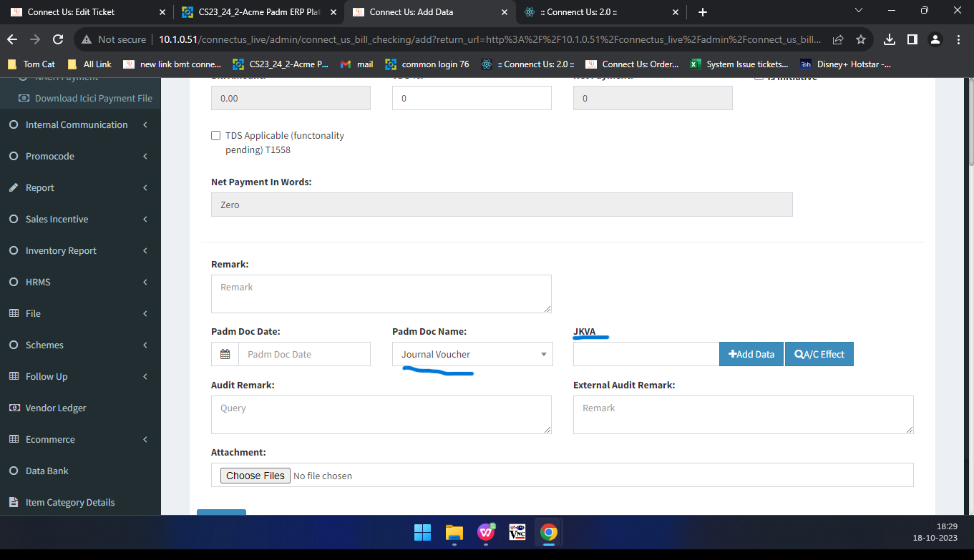Viewport: 974px width, 560px height.
Task: Expand the Schemes sidebar menu
Action: [80, 345]
